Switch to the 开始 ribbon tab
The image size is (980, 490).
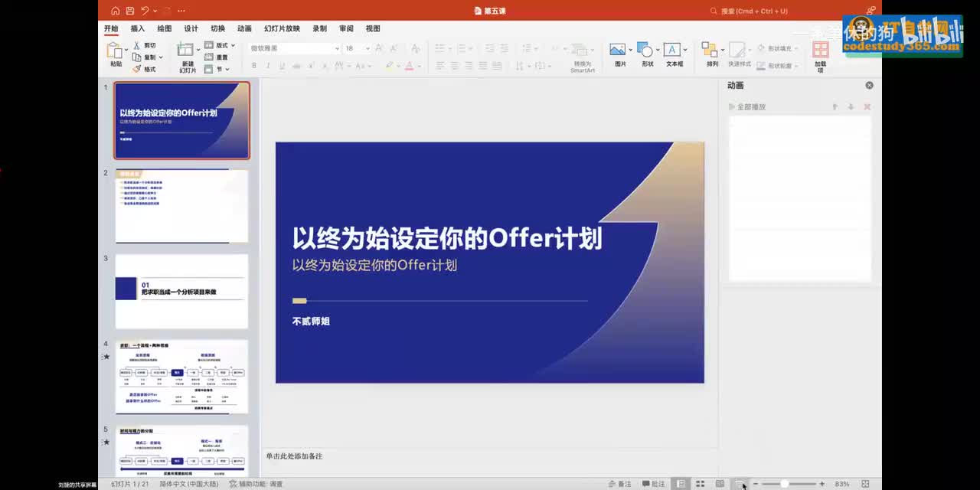pyautogui.click(x=111, y=28)
